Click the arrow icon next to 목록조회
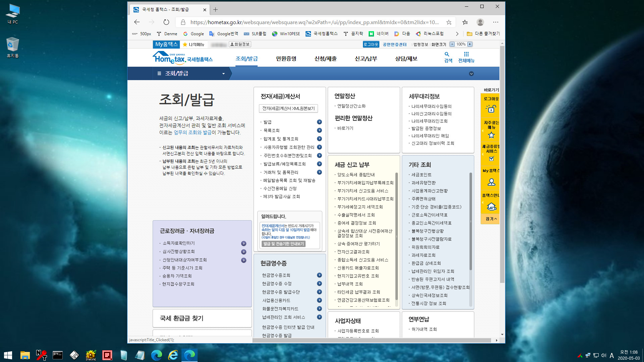644x362 pixels. coord(319,130)
